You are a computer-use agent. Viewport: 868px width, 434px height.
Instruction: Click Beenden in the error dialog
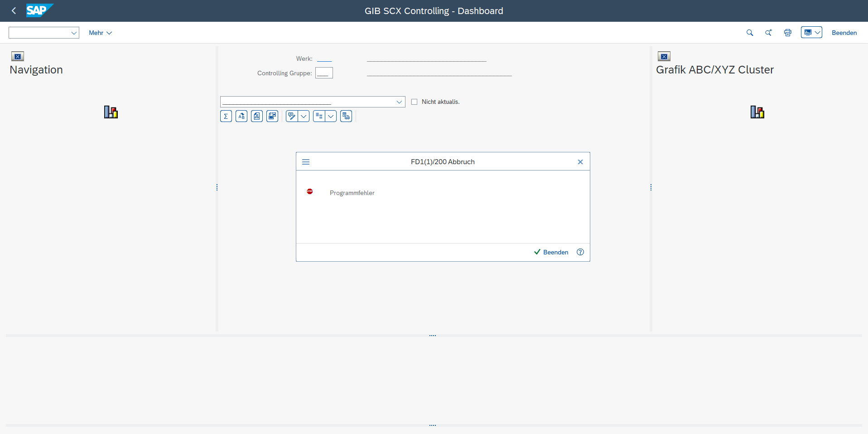tap(551, 252)
